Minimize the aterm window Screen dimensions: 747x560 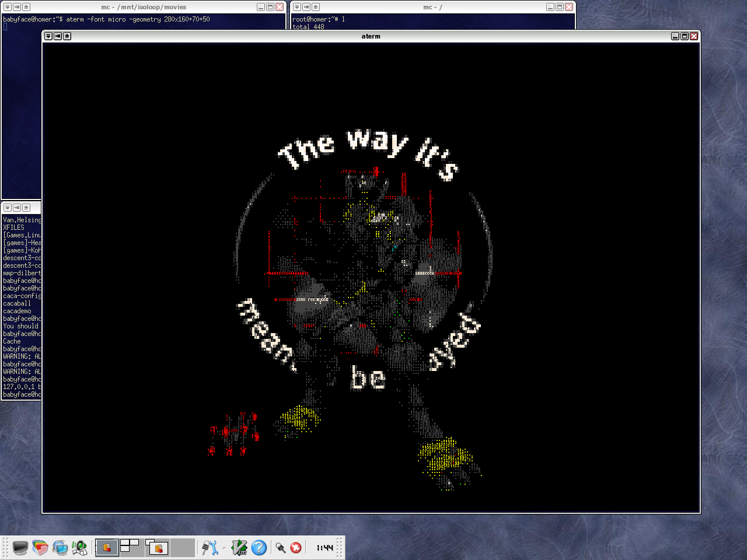click(x=675, y=36)
